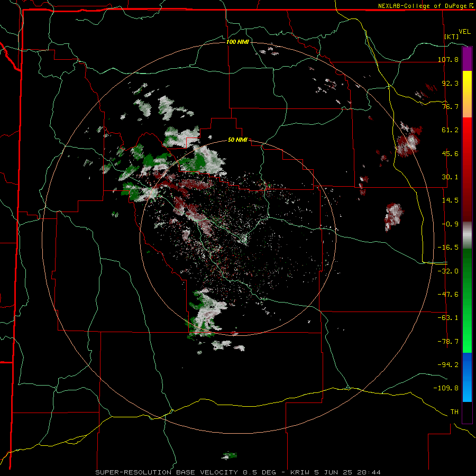Click the 100 NMI range ring label
This screenshot has height=476, width=476.
point(237,42)
